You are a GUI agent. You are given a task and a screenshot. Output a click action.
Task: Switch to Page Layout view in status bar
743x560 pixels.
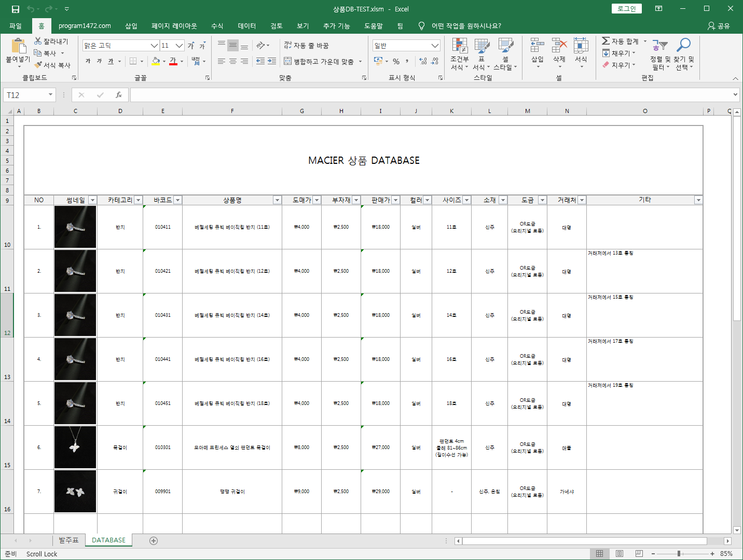coord(619,554)
